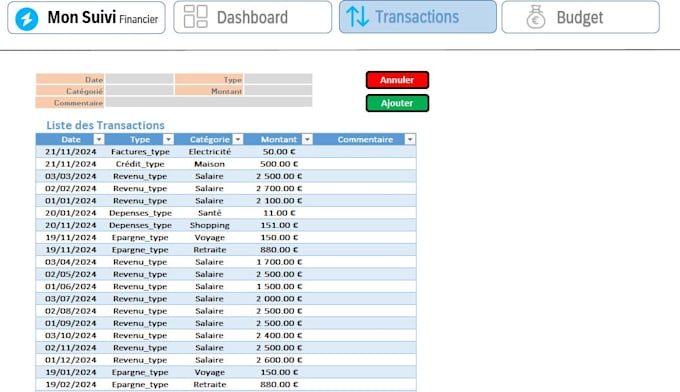Open the Montant column filter dropdown
This screenshot has height=392, width=680.
(307, 139)
